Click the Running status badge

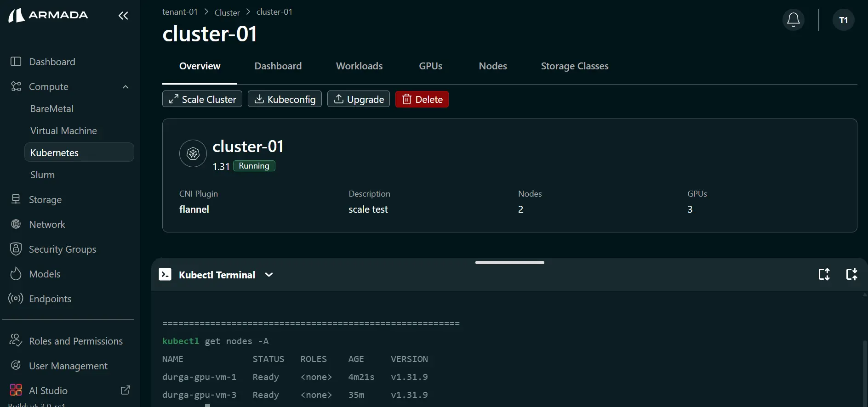[x=254, y=166]
